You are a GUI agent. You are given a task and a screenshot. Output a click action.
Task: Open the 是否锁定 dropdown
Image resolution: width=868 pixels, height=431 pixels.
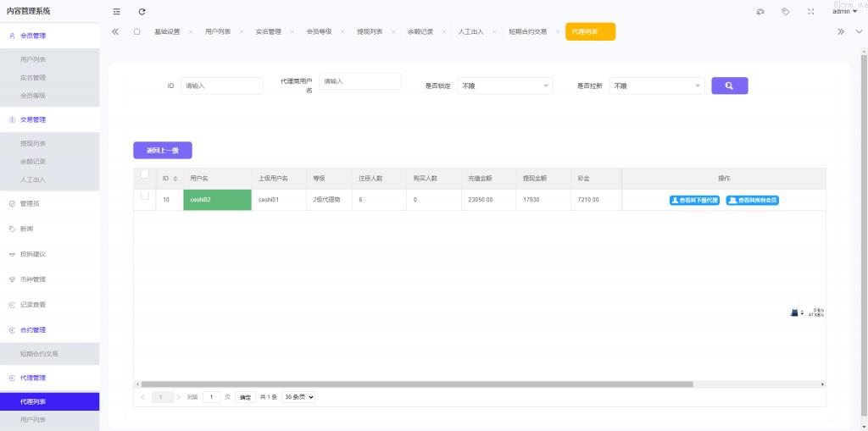tap(504, 86)
